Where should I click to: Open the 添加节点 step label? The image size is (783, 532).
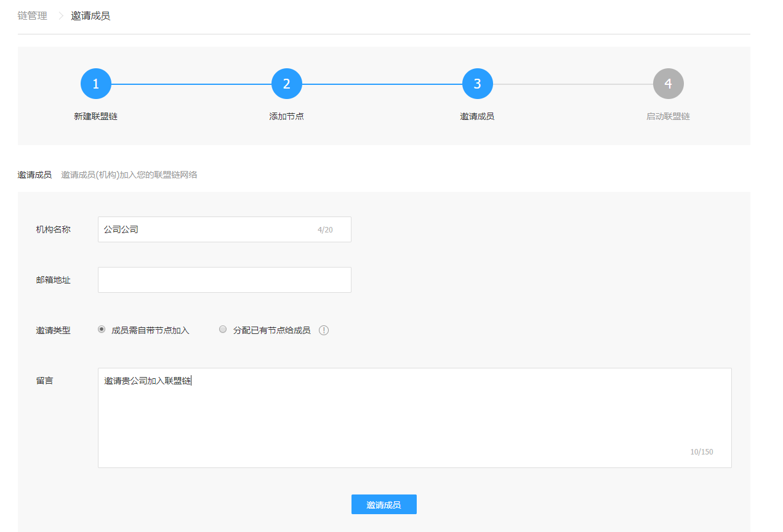tap(286, 116)
